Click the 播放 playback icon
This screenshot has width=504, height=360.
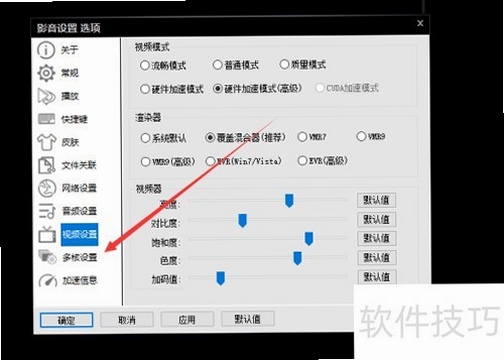tap(46, 96)
